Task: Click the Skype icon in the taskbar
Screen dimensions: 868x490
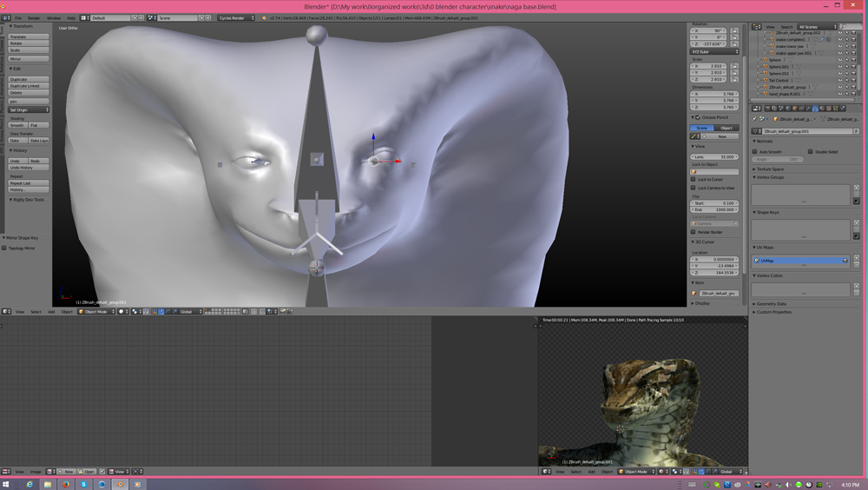Action: [84, 484]
